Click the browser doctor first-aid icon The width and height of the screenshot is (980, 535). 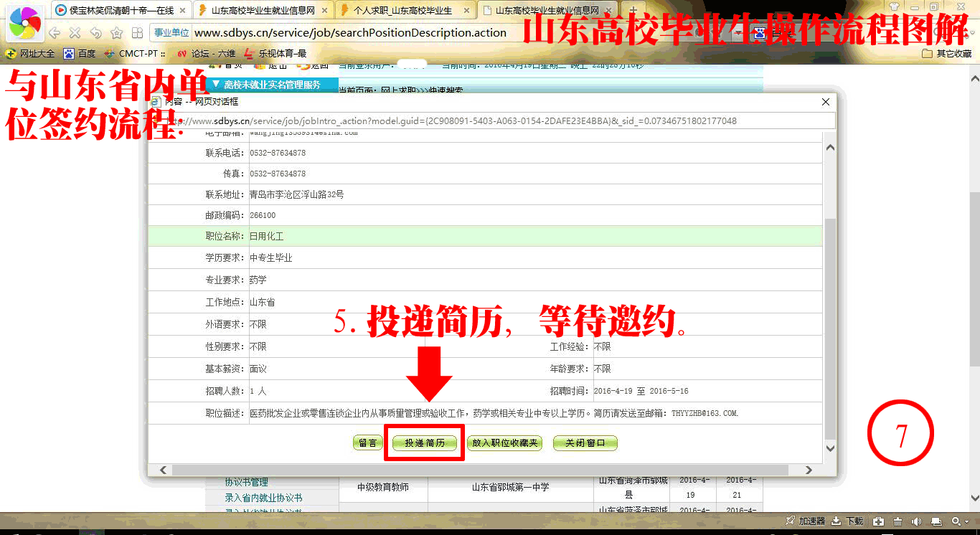878,521
